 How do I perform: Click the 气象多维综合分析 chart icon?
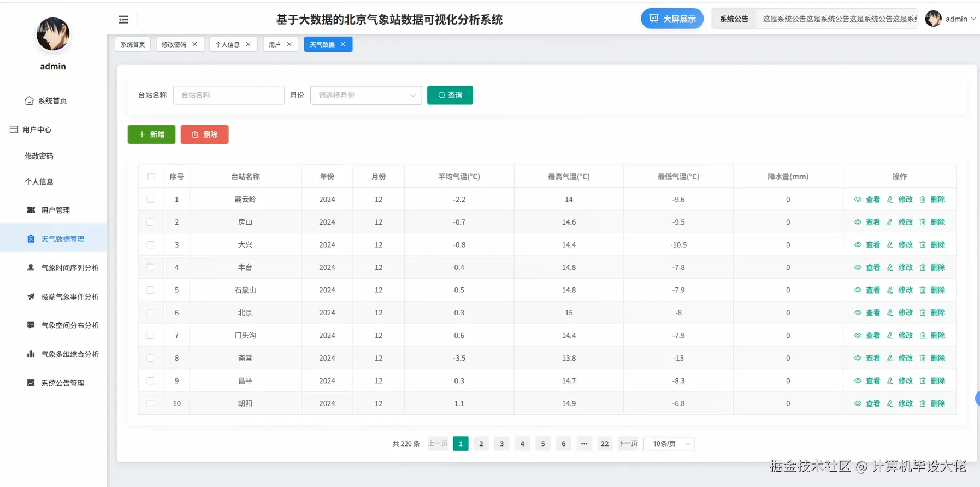click(31, 354)
